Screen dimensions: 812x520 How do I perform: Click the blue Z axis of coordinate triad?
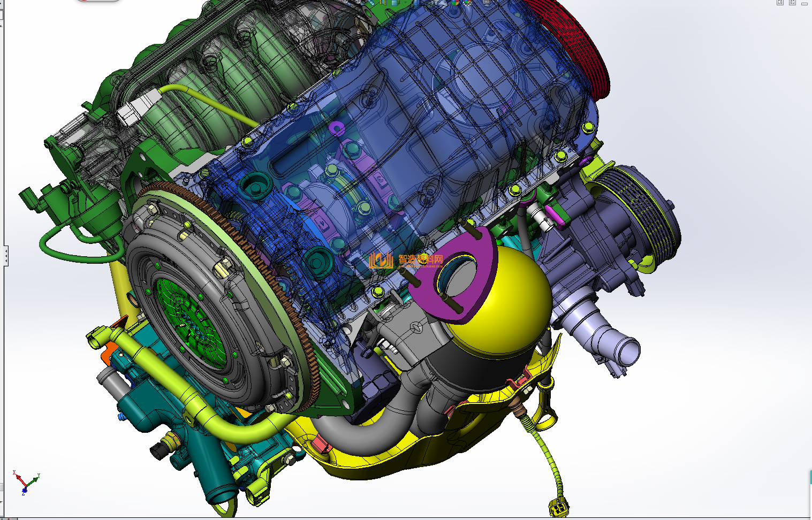click(x=24, y=489)
